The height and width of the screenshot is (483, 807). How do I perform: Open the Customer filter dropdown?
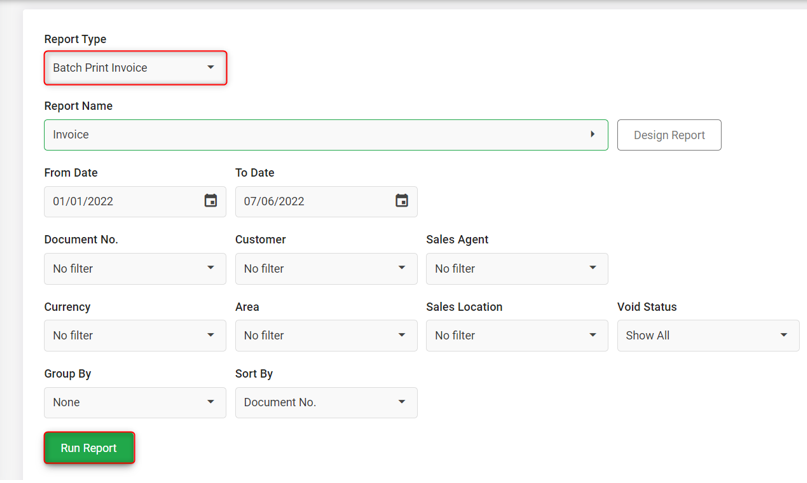(x=326, y=268)
